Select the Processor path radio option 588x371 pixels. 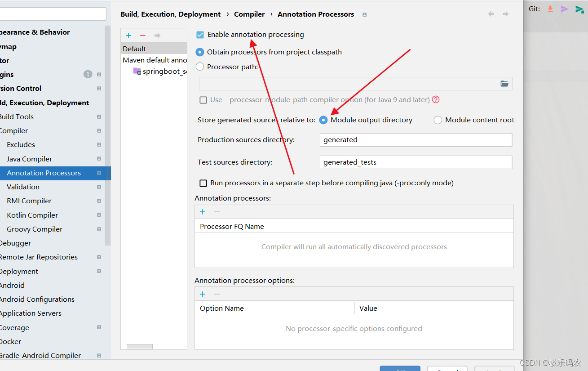click(200, 67)
